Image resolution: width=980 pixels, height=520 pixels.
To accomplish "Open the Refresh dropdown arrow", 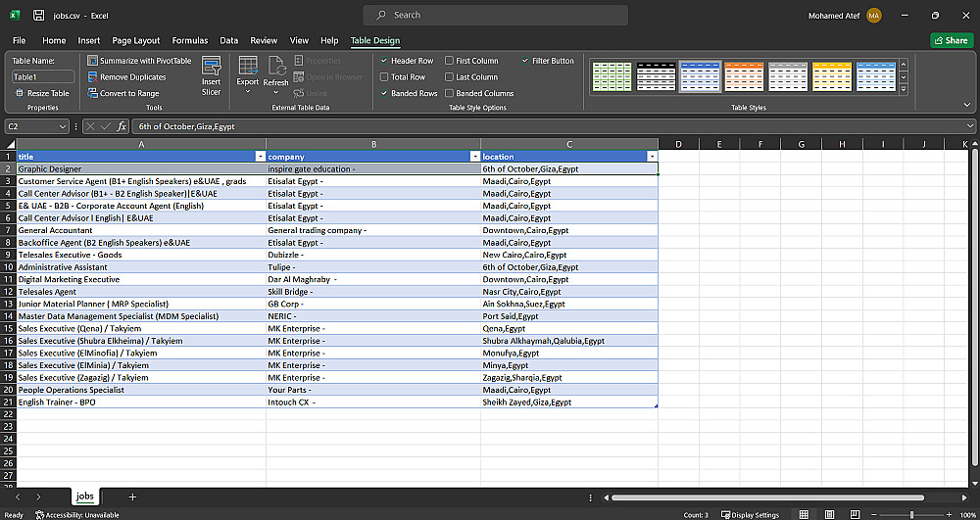I will pos(275,92).
